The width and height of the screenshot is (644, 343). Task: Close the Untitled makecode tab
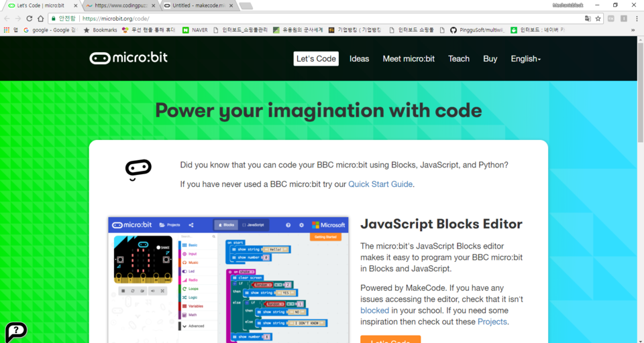tap(231, 6)
